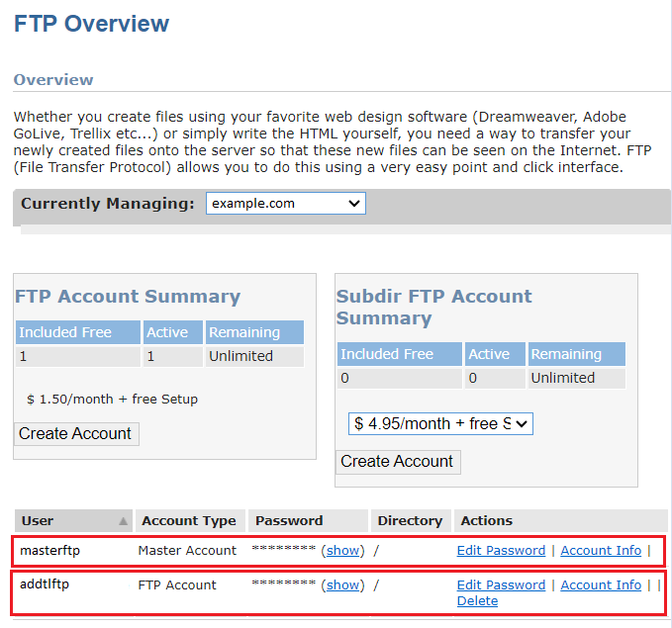Edit Password for masterftp account
This screenshot has height=628, width=672.
tap(501, 551)
